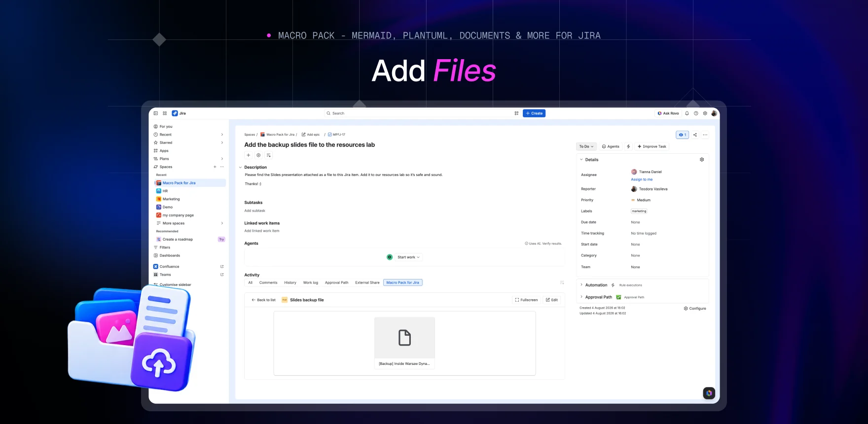Toggle the watch eye button

(x=683, y=135)
